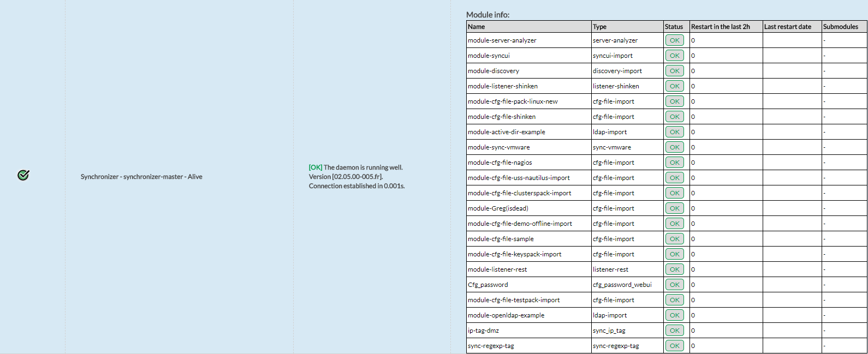This screenshot has height=354, width=868.
Task: Click the Last restart date header
Action: (787, 27)
